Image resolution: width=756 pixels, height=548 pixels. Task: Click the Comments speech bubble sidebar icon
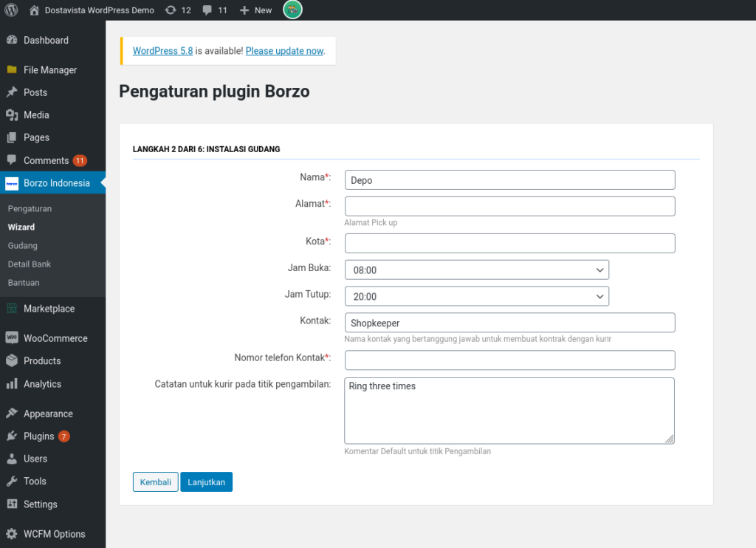pyautogui.click(x=12, y=160)
